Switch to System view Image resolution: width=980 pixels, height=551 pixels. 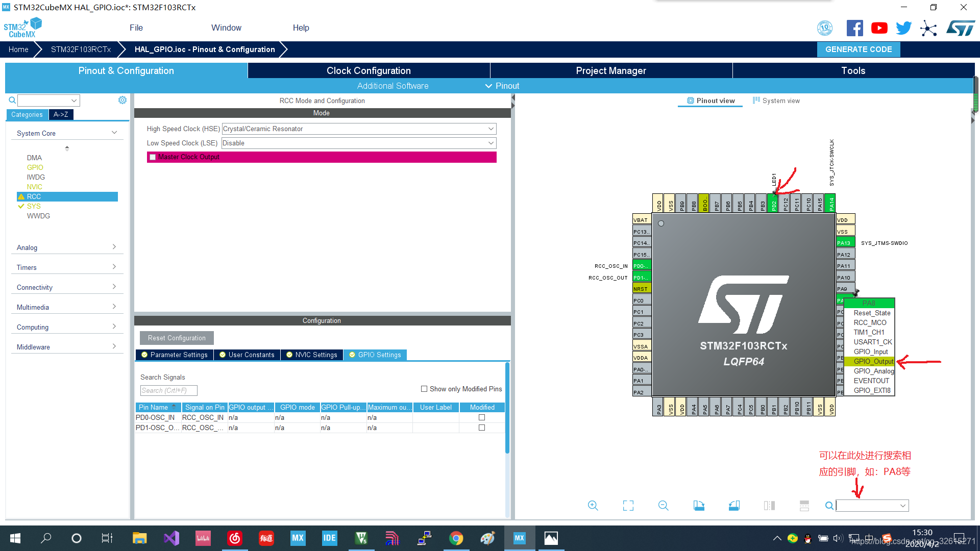[x=776, y=101]
